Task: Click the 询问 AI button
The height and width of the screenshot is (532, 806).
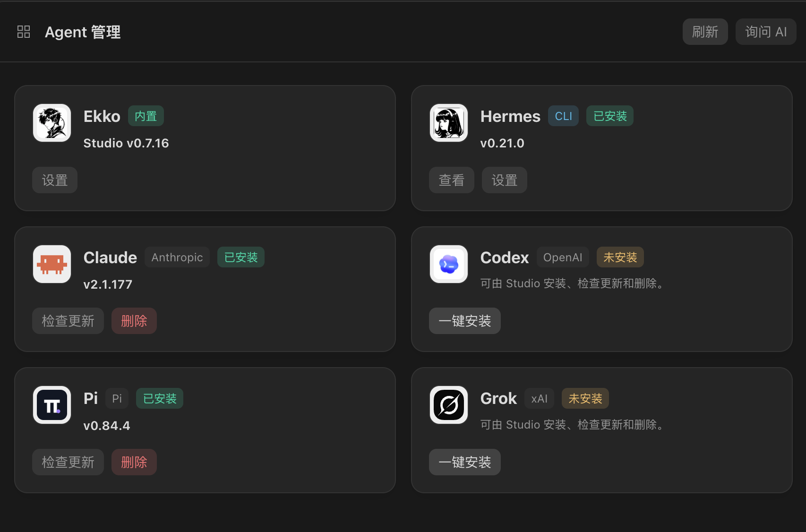Action: click(x=766, y=32)
